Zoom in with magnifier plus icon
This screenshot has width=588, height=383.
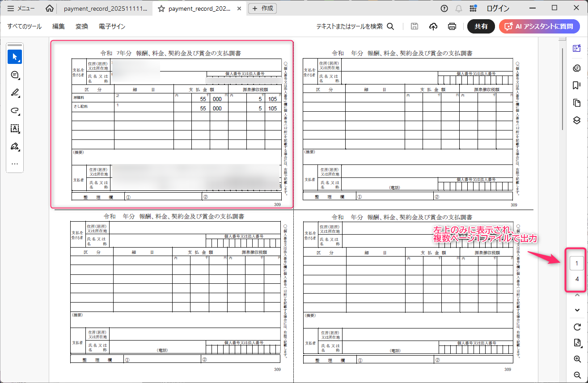(577, 359)
